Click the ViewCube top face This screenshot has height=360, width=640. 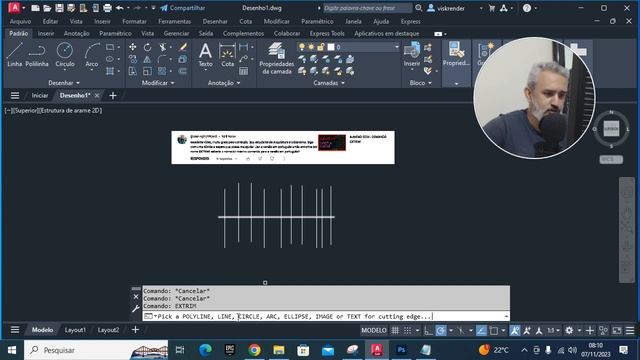pos(611,129)
